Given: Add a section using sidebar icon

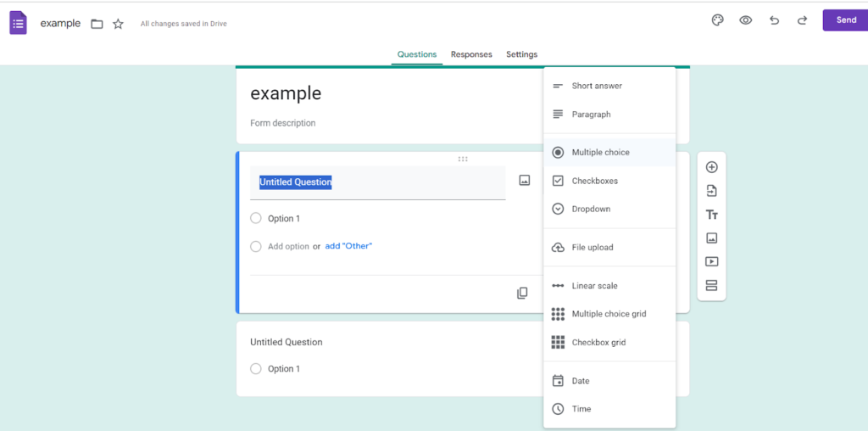Looking at the screenshot, I should [x=712, y=285].
